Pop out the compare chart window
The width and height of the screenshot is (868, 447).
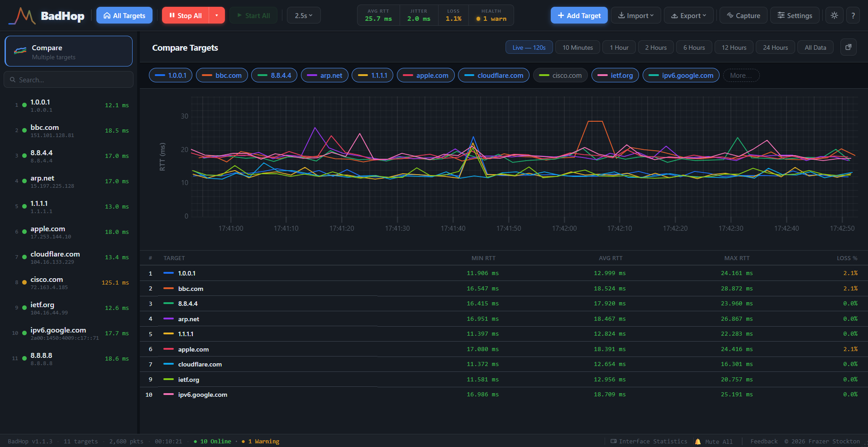click(849, 47)
